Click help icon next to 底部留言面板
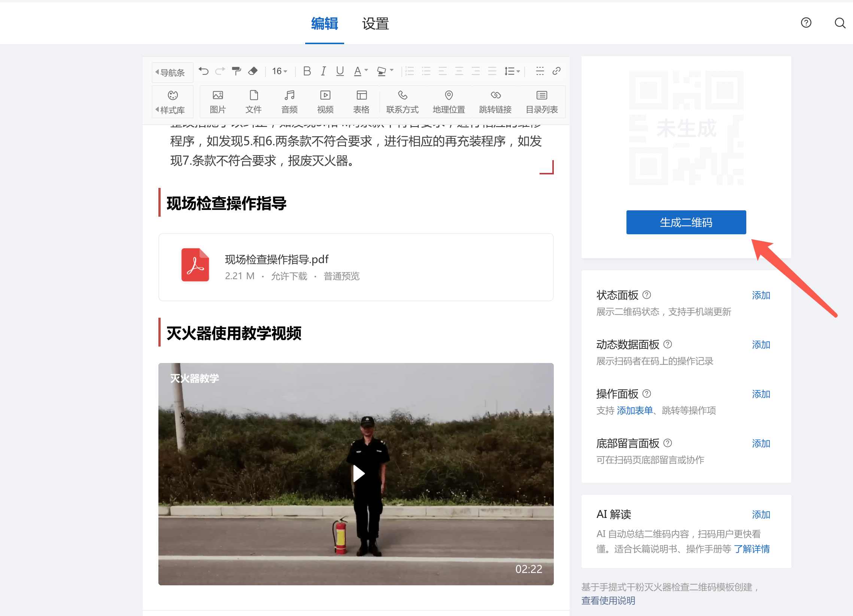This screenshot has height=616, width=853. click(x=668, y=443)
